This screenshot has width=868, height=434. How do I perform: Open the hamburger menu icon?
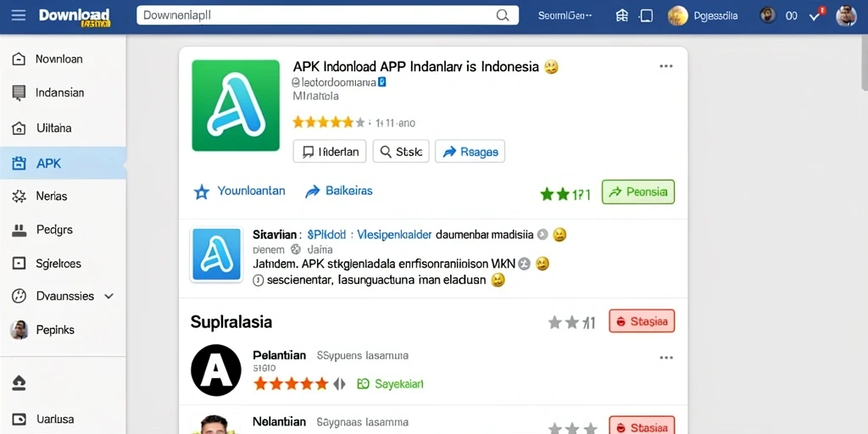click(19, 15)
